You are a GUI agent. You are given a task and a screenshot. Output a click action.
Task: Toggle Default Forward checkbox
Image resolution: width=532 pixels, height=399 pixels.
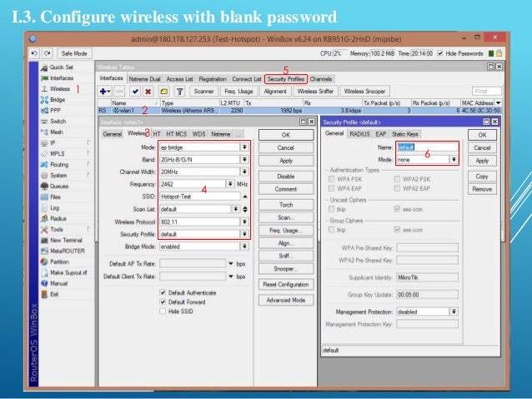tap(163, 302)
